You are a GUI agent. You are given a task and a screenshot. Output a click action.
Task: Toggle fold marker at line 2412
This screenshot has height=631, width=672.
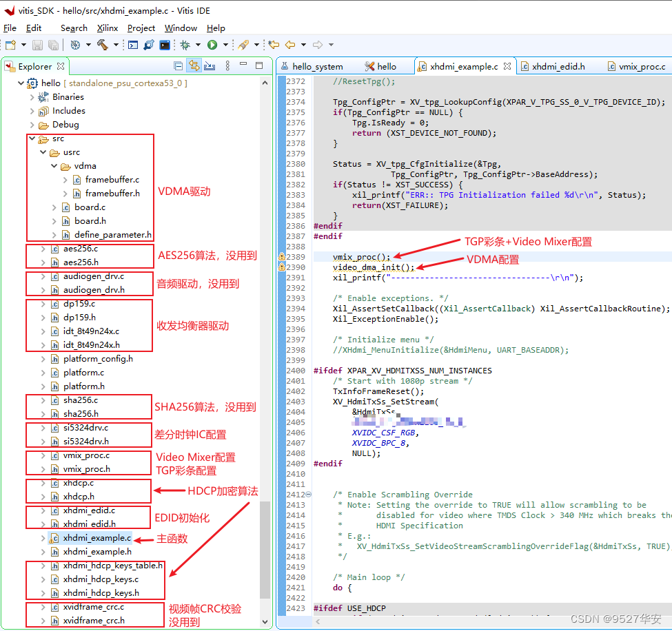click(x=308, y=495)
